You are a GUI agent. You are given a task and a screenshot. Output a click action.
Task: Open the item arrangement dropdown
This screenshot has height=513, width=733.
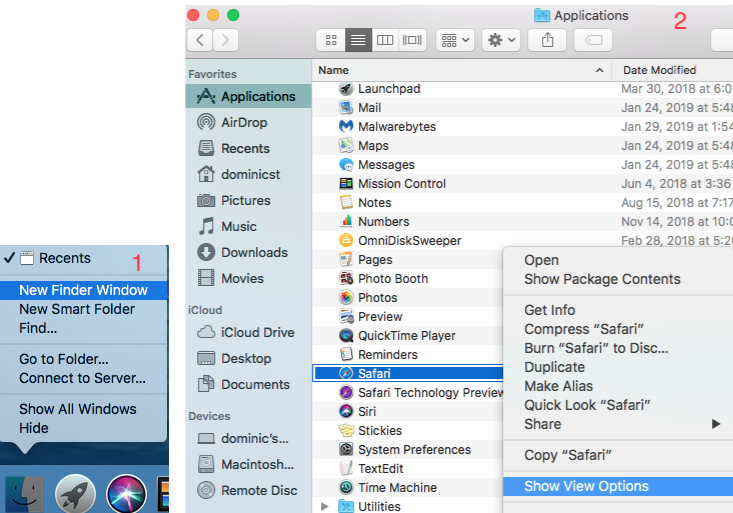pos(455,40)
